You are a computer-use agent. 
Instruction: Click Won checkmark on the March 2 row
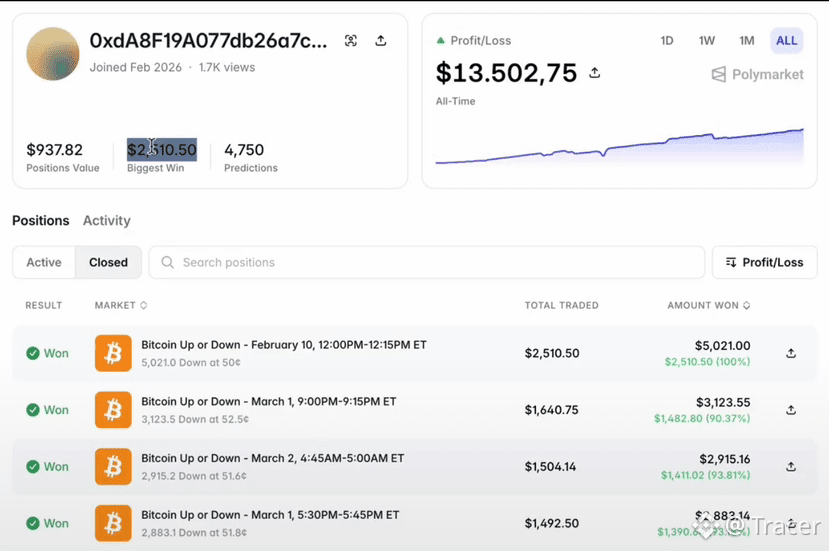pos(33,466)
